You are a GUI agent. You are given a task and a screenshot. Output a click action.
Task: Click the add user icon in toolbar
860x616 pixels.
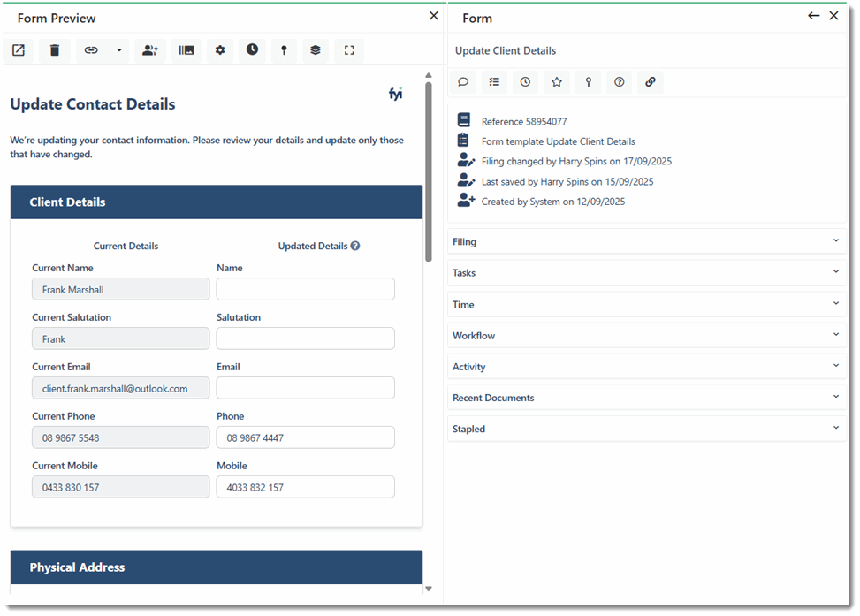pyautogui.click(x=150, y=50)
